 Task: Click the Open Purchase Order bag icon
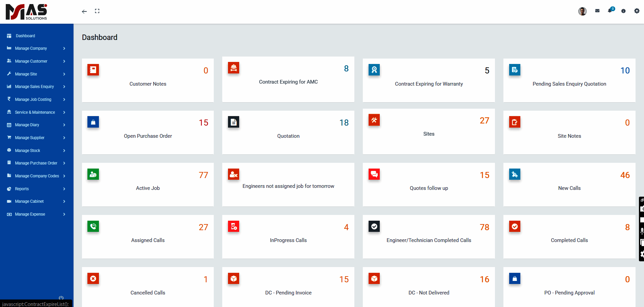click(93, 122)
